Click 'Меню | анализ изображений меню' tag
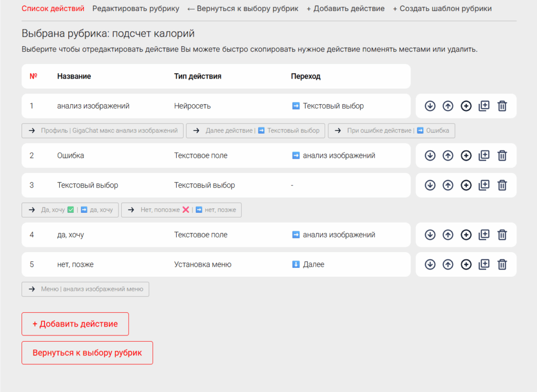Image resolution: width=537 pixels, height=392 pixels. (x=85, y=289)
